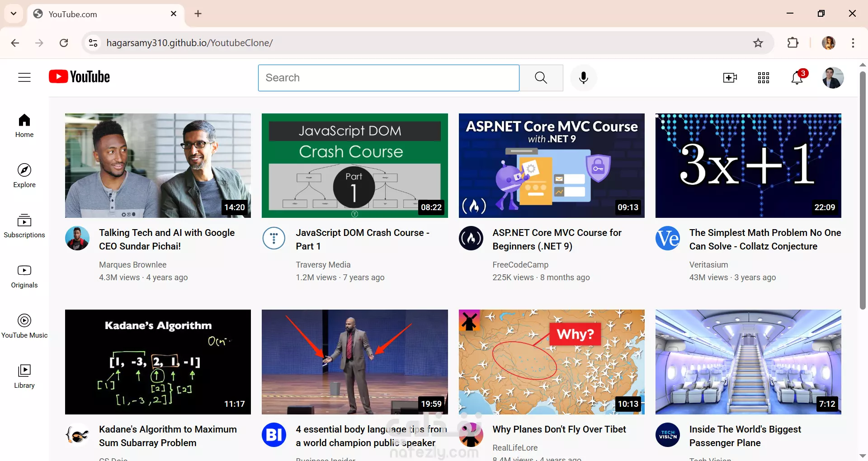The image size is (868, 461).
Task: Reload the page with refresh icon
Action: (x=64, y=43)
